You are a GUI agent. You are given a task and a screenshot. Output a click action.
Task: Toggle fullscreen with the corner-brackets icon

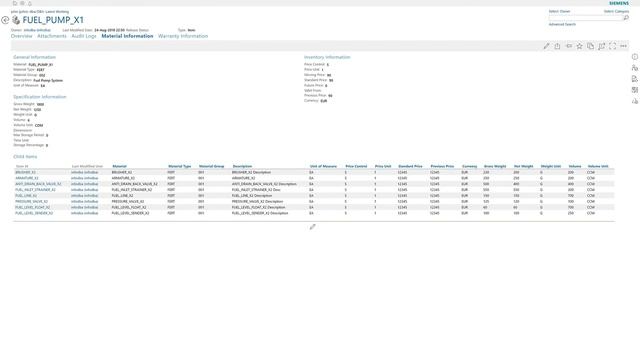612,46
